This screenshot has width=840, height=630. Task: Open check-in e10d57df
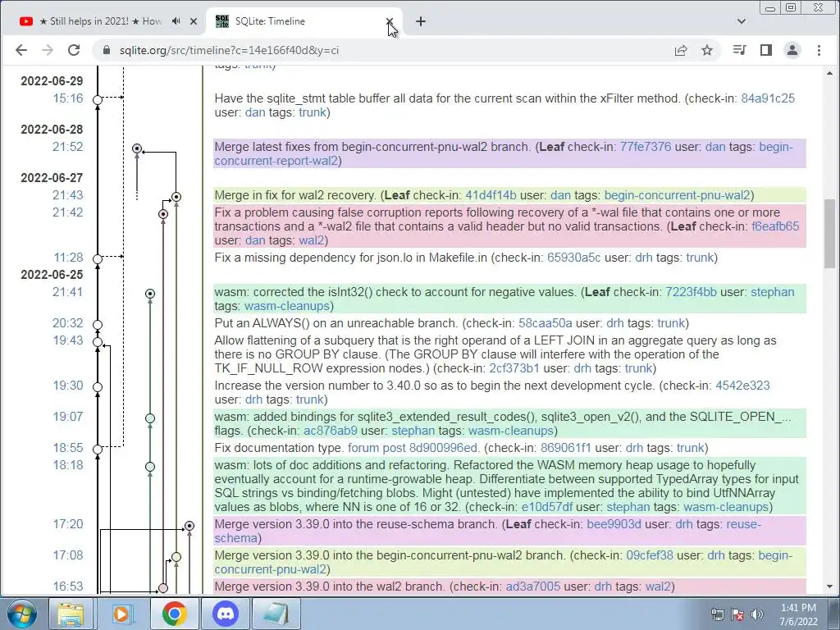click(547, 507)
